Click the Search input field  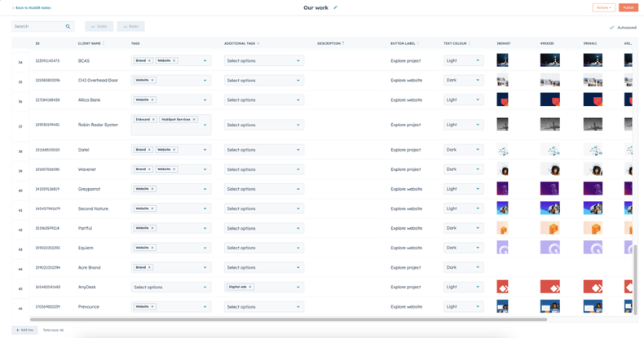point(37,27)
